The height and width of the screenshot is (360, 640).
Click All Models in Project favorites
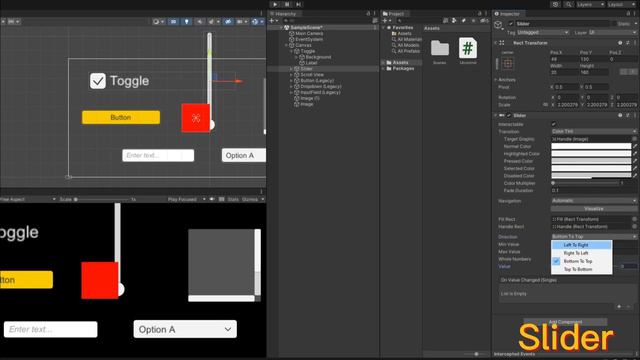point(407,45)
